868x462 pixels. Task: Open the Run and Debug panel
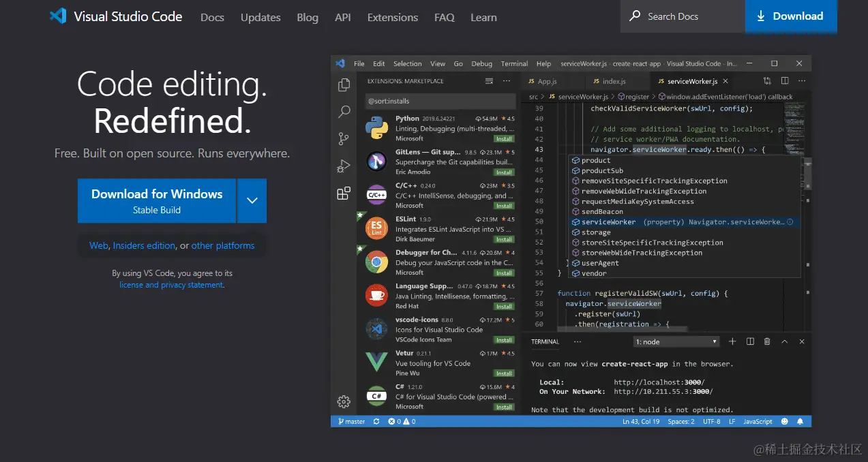coord(343,165)
